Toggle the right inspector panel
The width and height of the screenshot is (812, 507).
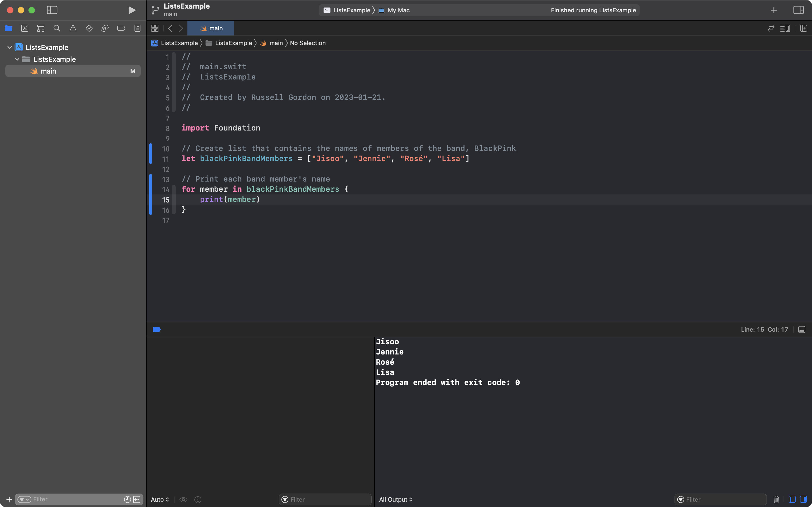799,10
